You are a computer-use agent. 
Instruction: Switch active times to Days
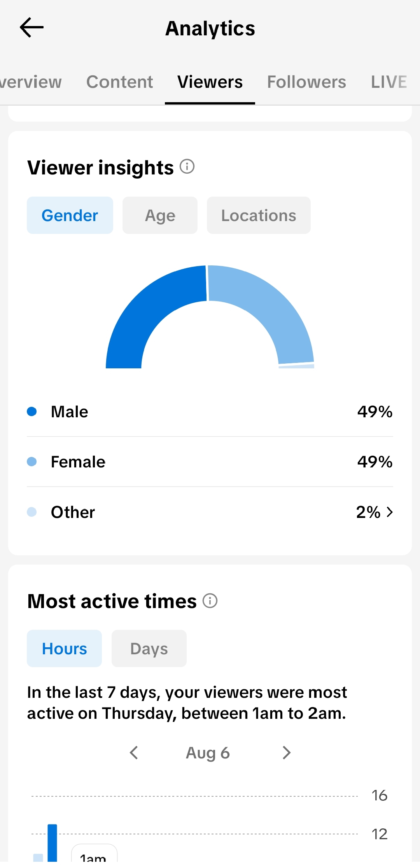click(149, 648)
